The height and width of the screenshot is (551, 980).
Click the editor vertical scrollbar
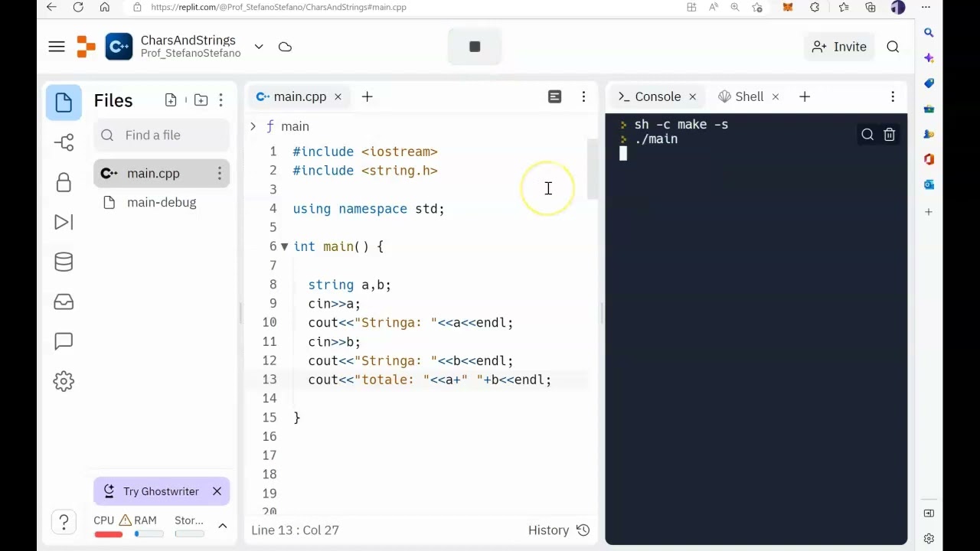[x=592, y=170]
